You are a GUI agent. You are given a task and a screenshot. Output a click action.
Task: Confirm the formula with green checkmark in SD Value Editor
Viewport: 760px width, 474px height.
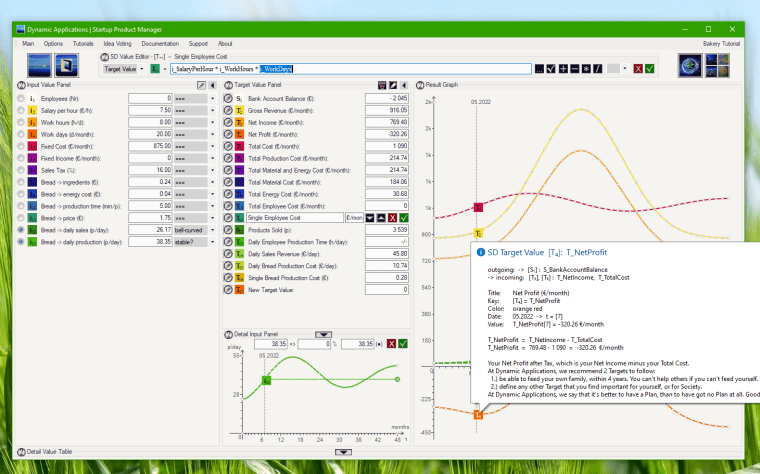coord(650,68)
